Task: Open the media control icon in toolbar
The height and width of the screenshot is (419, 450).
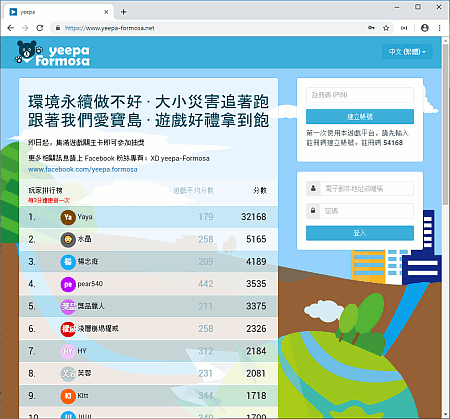Action: [404, 28]
